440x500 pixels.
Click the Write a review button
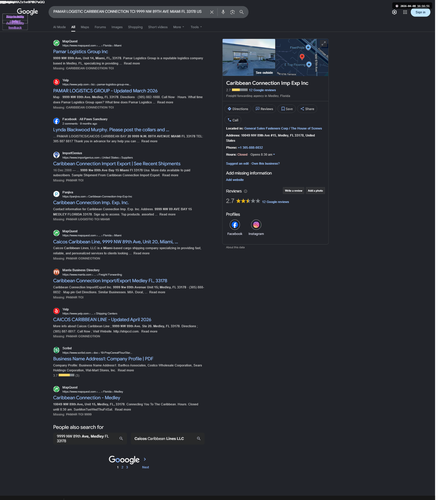(293, 191)
